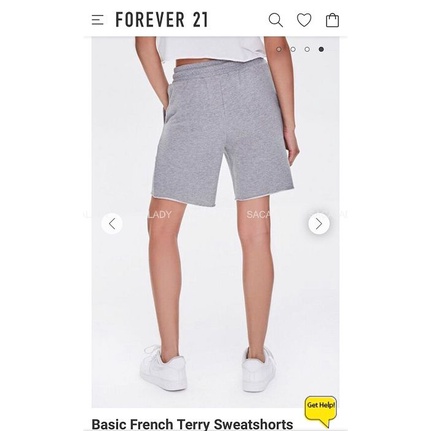Screen dimensions: 431x431
Task: Open the search magnifier icon
Action: [x=276, y=20]
